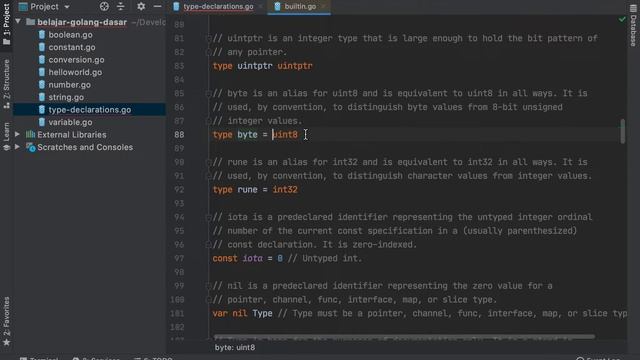640x360 pixels.
Task: Click the string.go Go file icon
Action: tap(42, 97)
